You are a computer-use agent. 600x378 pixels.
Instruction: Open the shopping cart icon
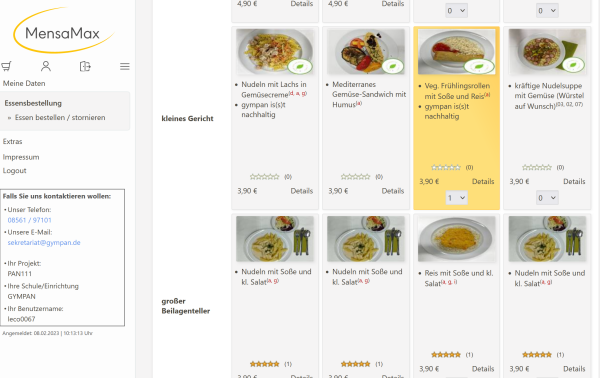[6, 66]
